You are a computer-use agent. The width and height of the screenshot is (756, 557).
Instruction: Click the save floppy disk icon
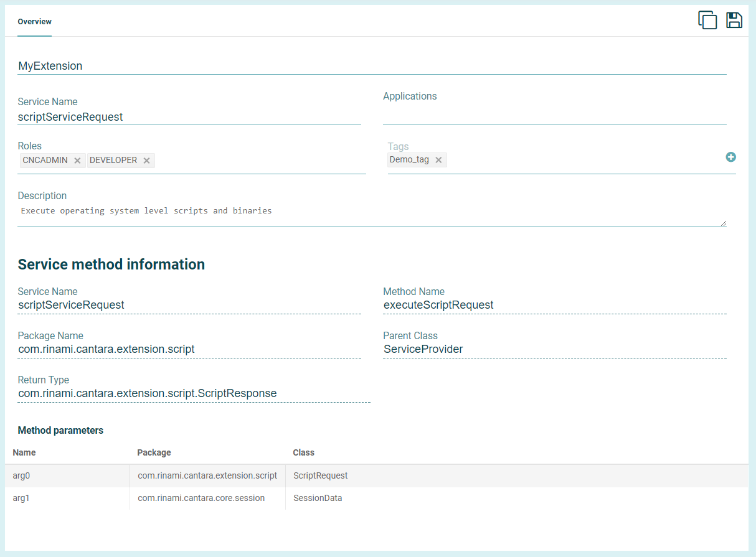click(x=734, y=20)
